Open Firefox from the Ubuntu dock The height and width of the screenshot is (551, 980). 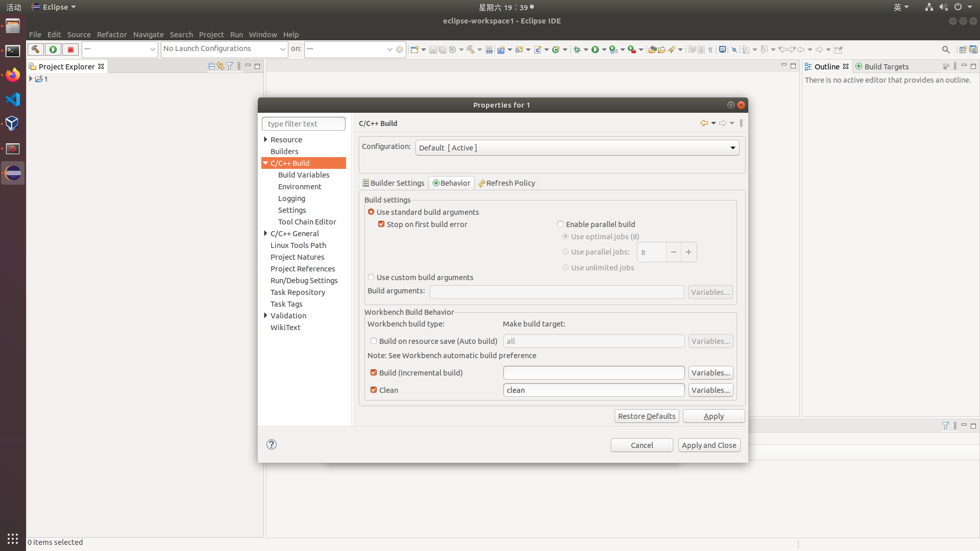click(13, 75)
